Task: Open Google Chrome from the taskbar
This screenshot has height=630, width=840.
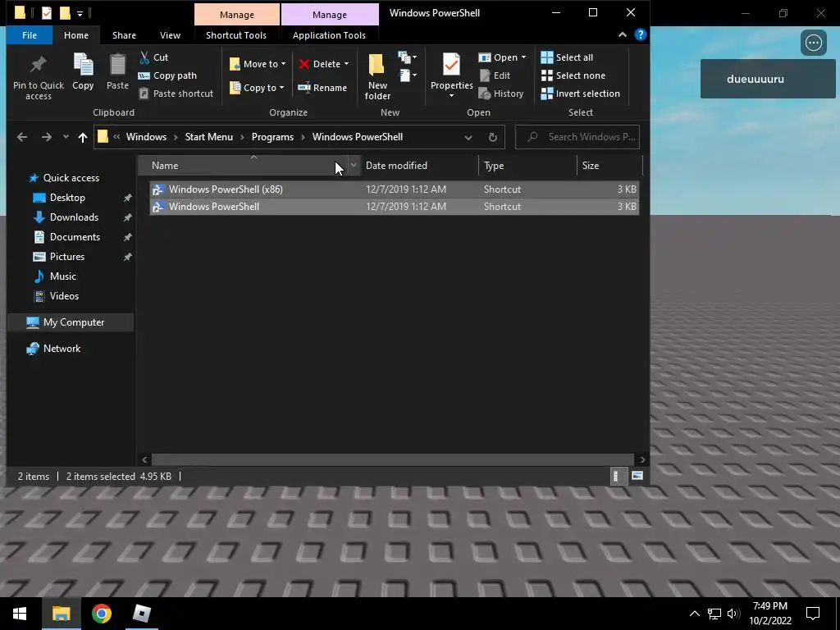Action: [101, 614]
